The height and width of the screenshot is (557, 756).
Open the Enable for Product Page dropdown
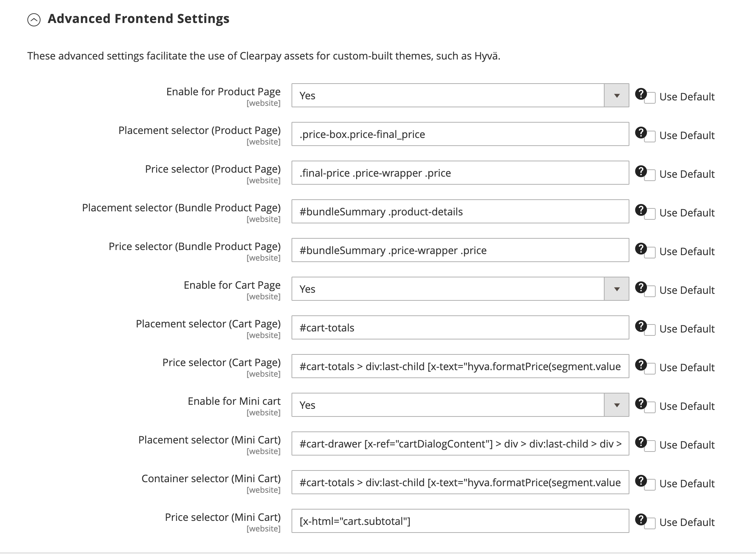[616, 96]
